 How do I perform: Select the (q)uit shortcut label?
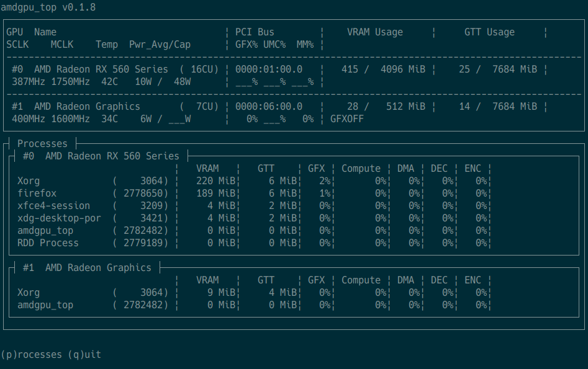pyautogui.click(x=84, y=354)
